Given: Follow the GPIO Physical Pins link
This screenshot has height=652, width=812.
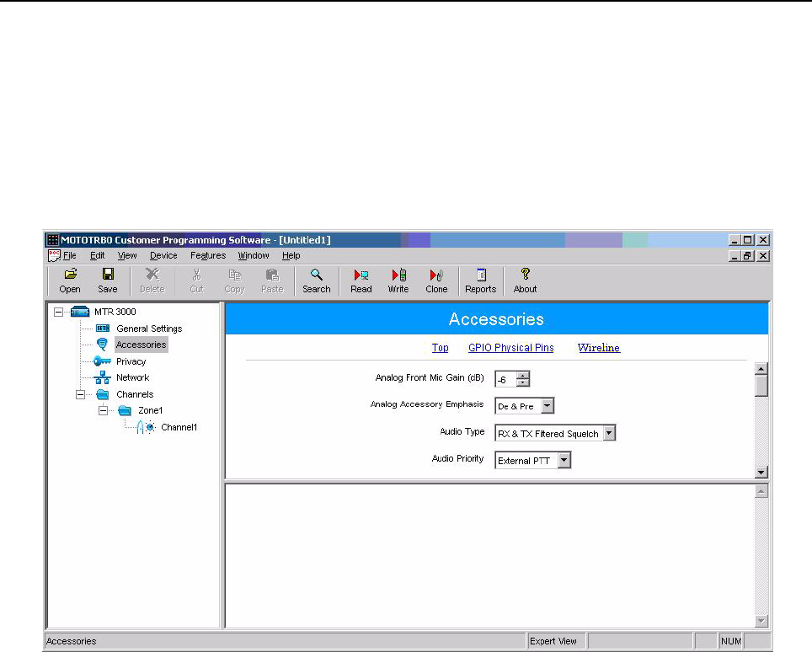Looking at the screenshot, I should click(x=510, y=348).
